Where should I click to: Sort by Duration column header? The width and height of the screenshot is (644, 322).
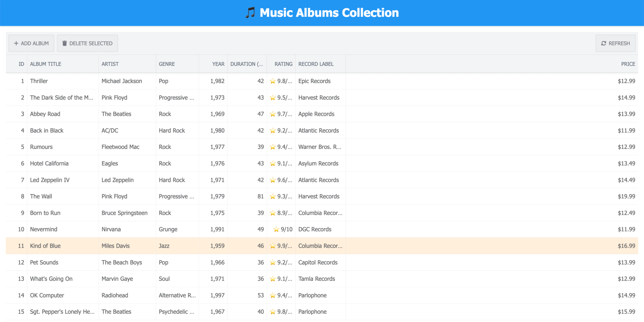point(247,64)
